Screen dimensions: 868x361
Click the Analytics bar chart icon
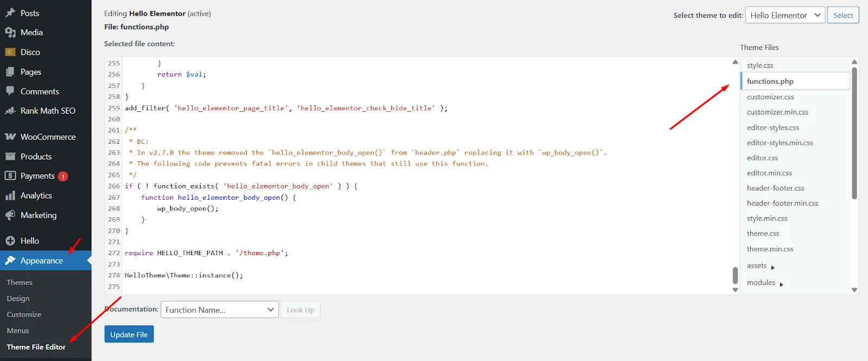[x=10, y=195]
